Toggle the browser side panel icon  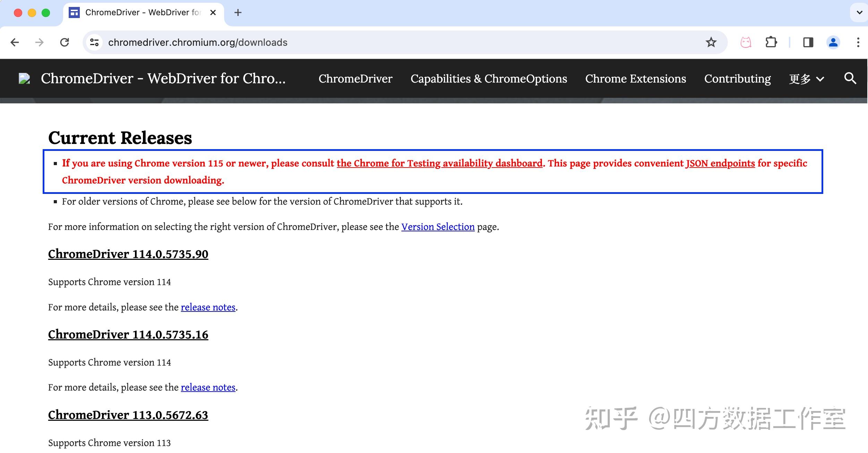click(808, 42)
